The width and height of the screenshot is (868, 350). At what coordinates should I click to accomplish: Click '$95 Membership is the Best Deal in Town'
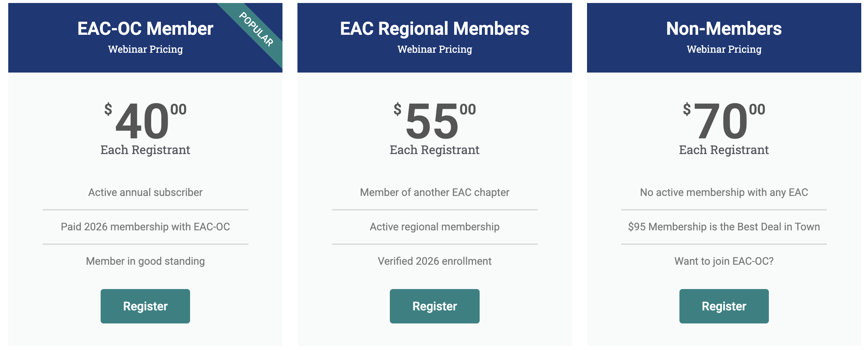(724, 227)
